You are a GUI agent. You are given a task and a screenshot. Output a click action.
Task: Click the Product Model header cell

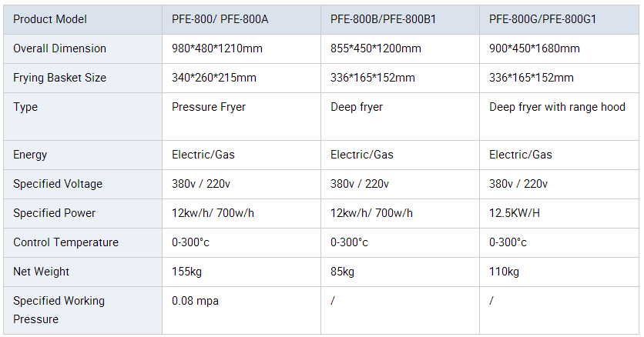pos(50,19)
